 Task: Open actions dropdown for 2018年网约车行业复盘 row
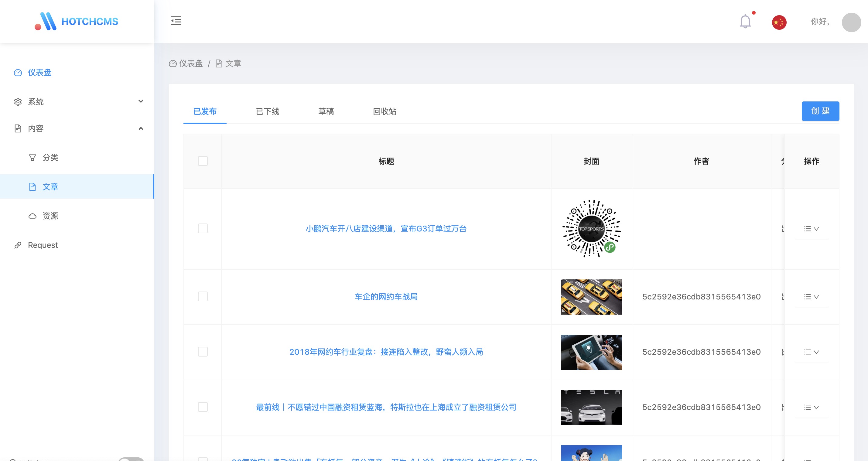[812, 352]
